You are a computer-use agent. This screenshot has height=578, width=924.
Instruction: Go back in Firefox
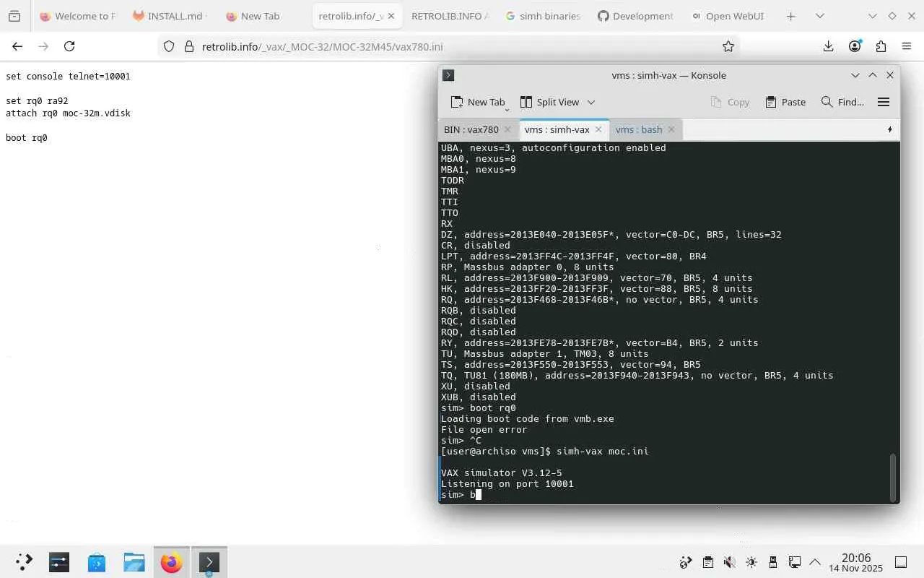tap(17, 46)
